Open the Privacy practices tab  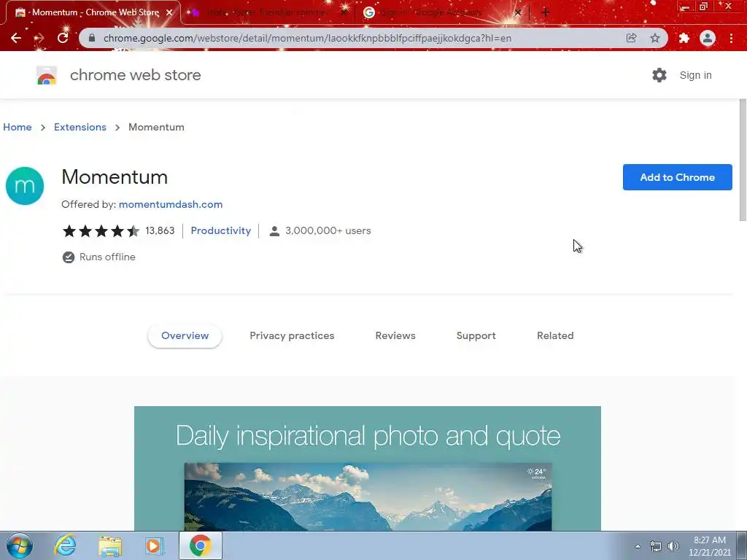(x=292, y=335)
